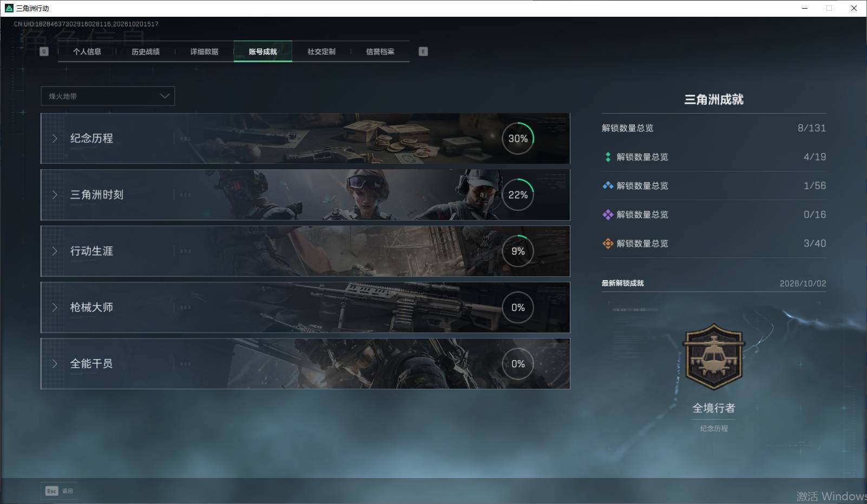The width and height of the screenshot is (867, 504).
Task: Click the 0/16 unlock count
Action: click(x=815, y=215)
